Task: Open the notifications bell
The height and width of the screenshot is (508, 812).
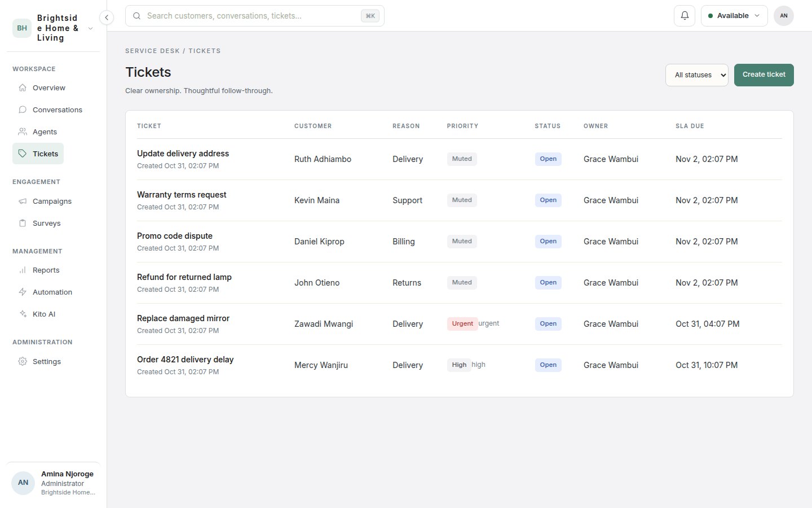Action: click(x=685, y=16)
